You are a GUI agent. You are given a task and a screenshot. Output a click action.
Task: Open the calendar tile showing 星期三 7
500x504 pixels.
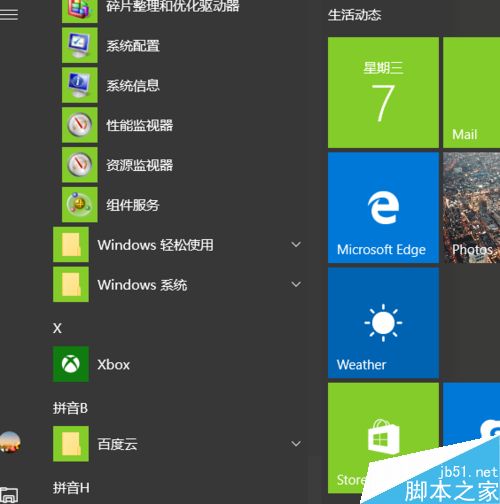[x=383, y=92]
